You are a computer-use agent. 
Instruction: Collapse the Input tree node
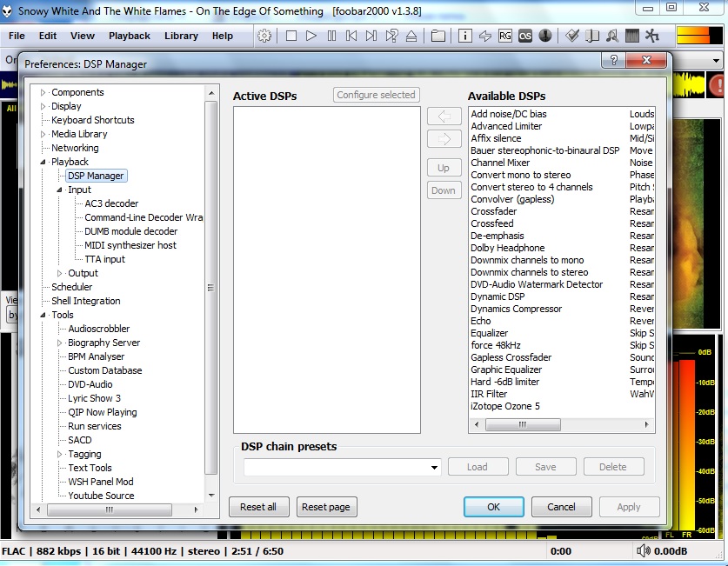(x=59, y=190)
